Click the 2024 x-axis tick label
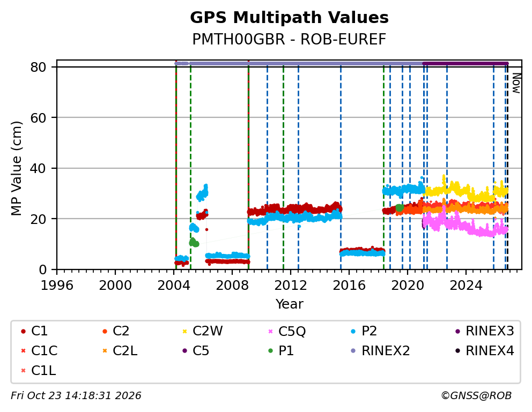 [466, 286]
